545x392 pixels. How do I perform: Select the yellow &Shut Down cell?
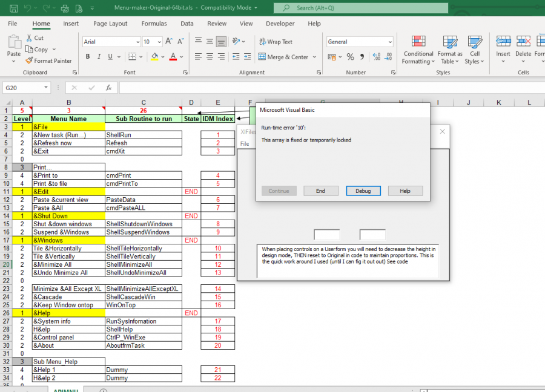pyautogui.click(x=68, y=216)
